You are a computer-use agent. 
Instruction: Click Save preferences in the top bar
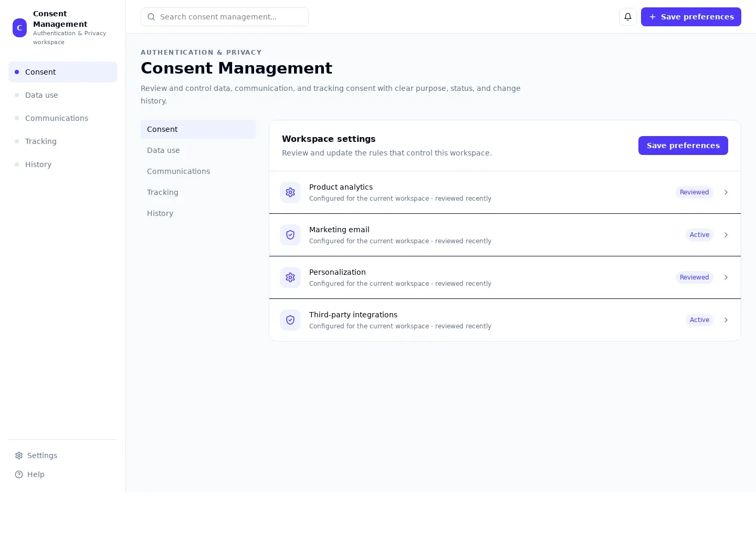coord(691,17)
